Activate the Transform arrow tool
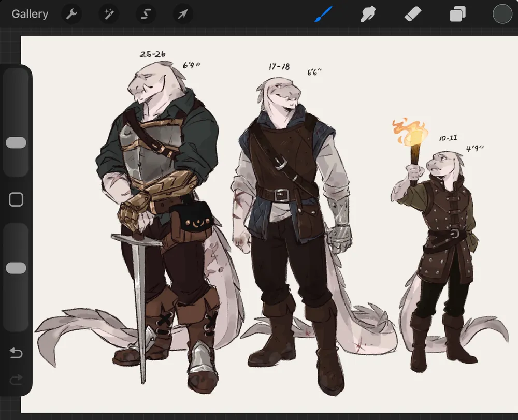The image size is (518, 420). click(x=183, y=14)
